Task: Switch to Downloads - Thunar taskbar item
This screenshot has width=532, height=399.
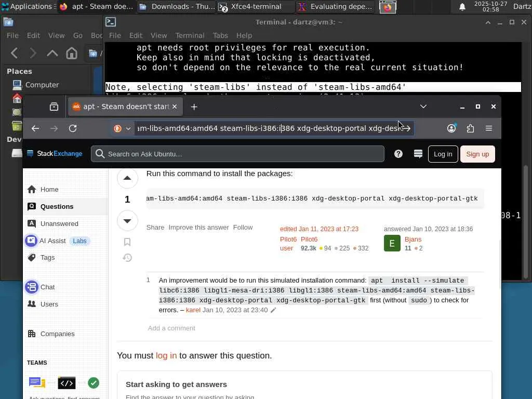Action: pyautogui.click(x=177, y=6)
